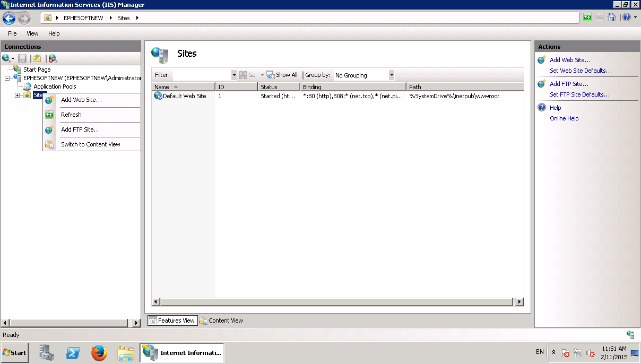
Task: Select the Default Web Site row
Action: tap(337, 96)
